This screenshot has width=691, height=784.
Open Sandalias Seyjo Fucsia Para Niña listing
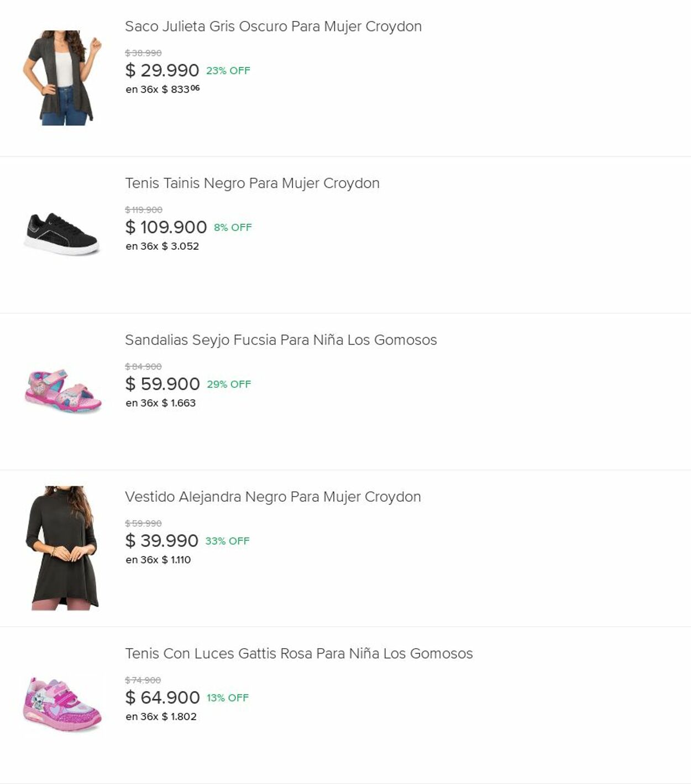[281, 340]
